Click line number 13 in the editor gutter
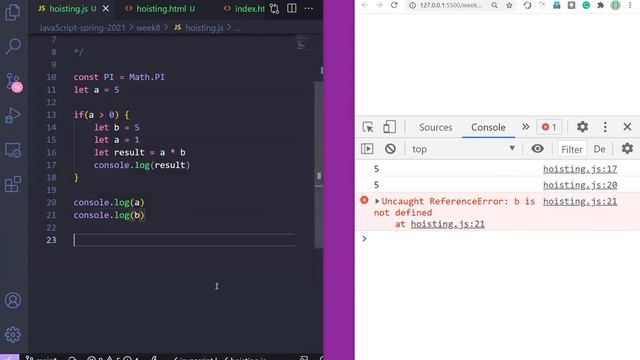The height and width of the screenshot is (360, 640). (51, 115)
